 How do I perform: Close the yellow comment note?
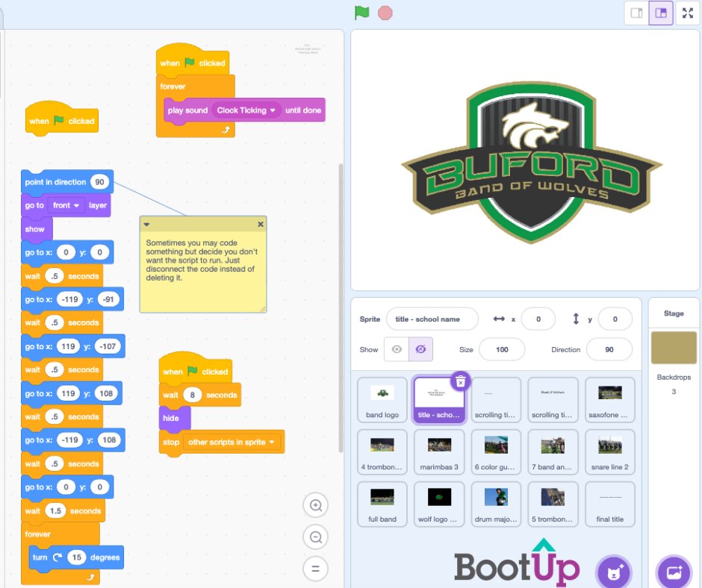click(261, 224)
